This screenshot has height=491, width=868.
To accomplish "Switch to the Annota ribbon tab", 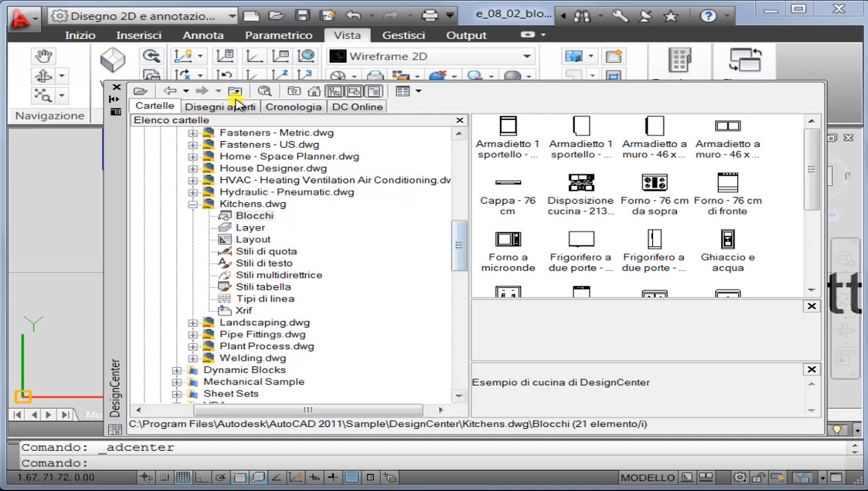I will click(x=203, y=35).
